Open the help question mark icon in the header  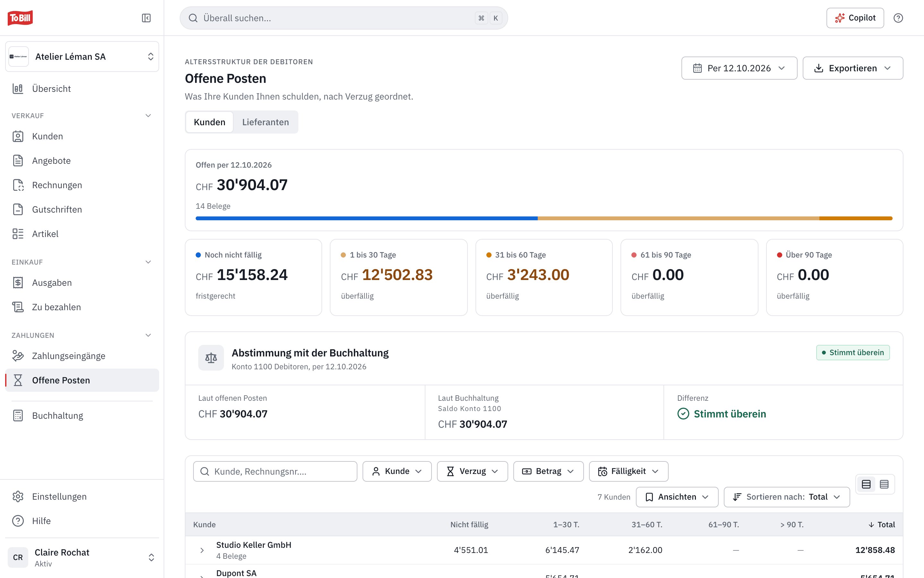click(898, 18)
